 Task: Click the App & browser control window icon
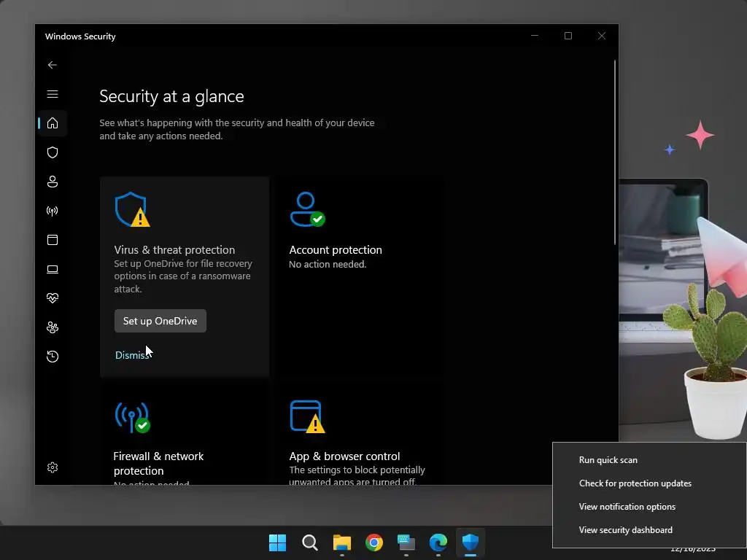(307, 417)
